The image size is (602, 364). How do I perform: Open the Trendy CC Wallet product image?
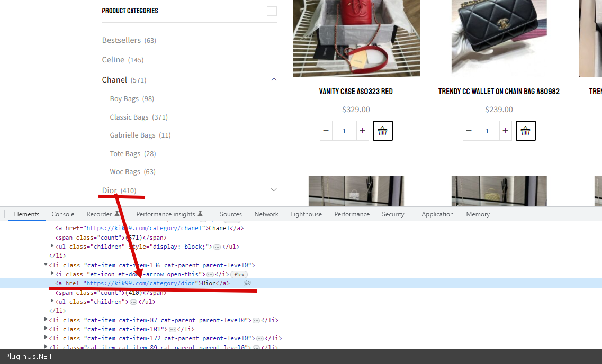pos(499,37)
